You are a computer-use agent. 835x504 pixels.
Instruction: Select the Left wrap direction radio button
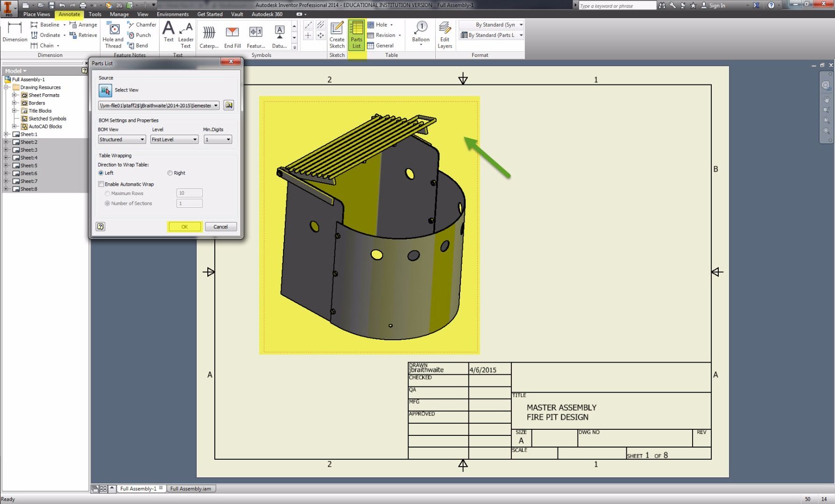point(101,173)
